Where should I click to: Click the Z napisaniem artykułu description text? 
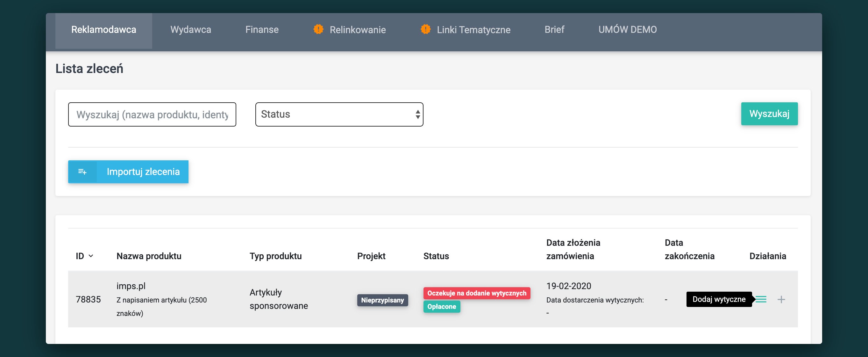point(162,306)
